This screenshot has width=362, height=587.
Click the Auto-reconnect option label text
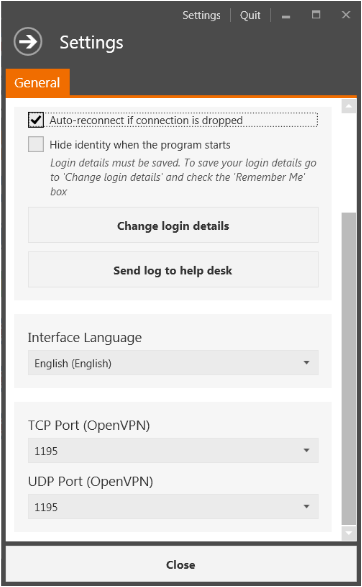pyautogui.click(x=146, y=120)
